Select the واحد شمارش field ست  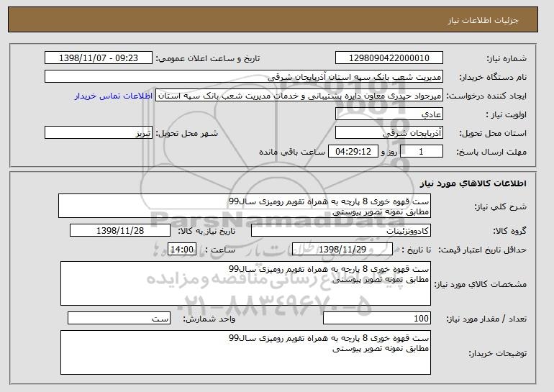(119, 319)
